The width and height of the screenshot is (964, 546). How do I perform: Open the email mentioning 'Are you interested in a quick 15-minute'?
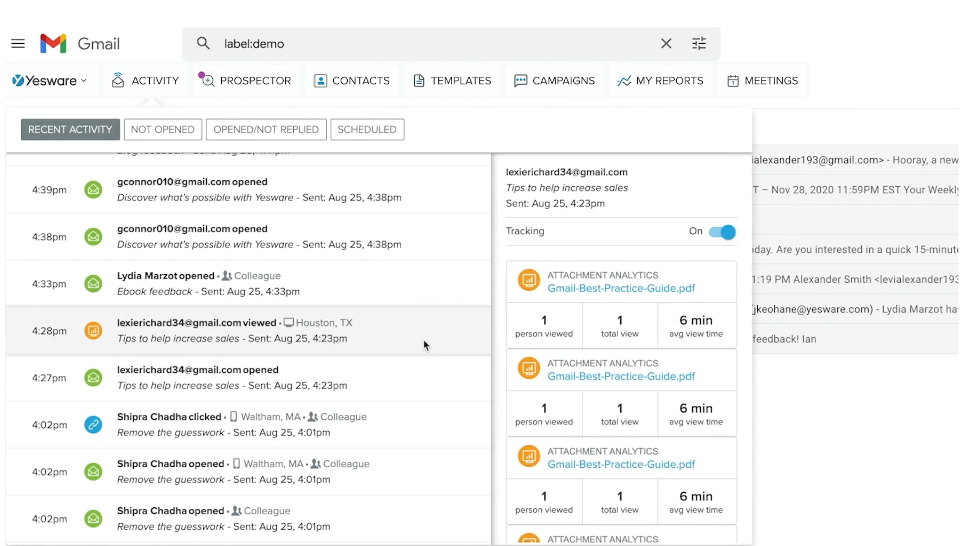[855, 249]
